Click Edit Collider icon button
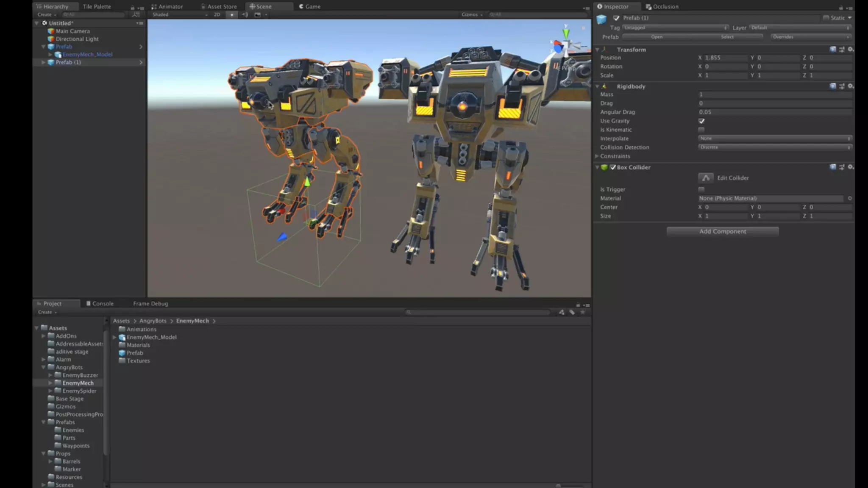868x488 pixels. click(x=706, y=178)
